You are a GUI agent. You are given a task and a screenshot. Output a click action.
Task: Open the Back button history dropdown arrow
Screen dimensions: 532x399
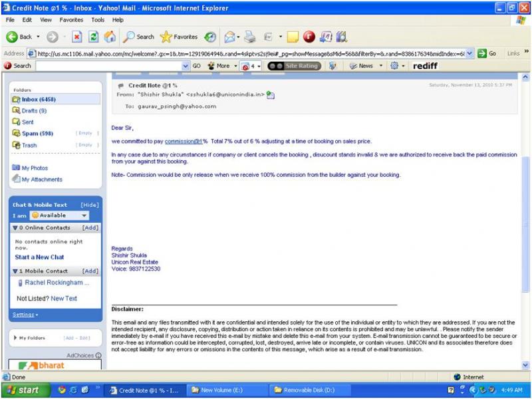38,37
